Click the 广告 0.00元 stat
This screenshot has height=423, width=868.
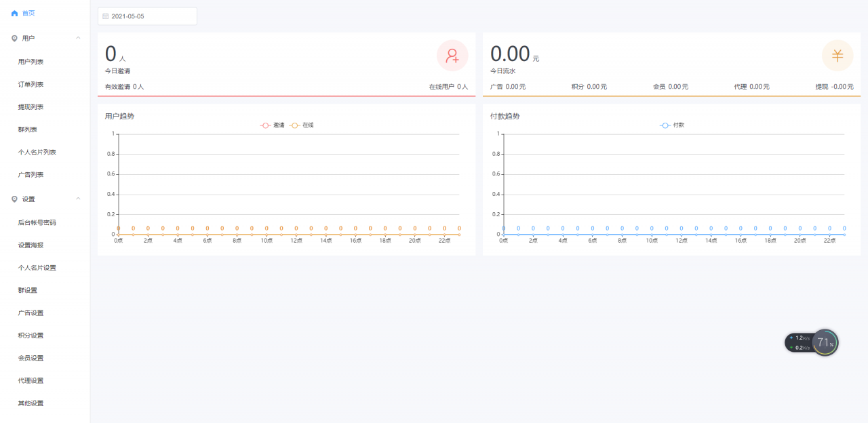508,87
